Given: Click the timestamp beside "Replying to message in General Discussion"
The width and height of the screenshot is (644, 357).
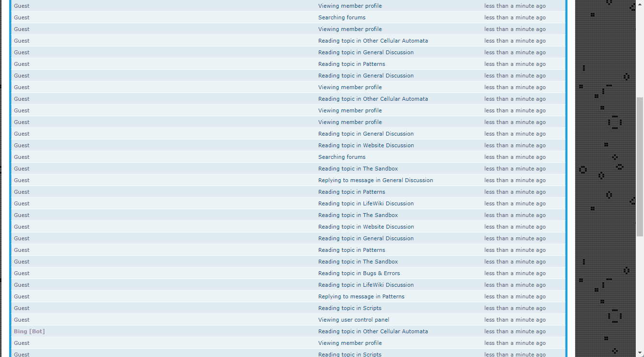Looking at the screenshot, I should click(515, 180).
